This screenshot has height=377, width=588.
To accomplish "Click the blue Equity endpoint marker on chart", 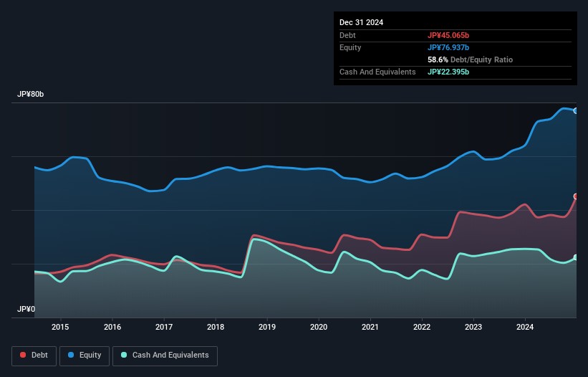I will [576, 110].
